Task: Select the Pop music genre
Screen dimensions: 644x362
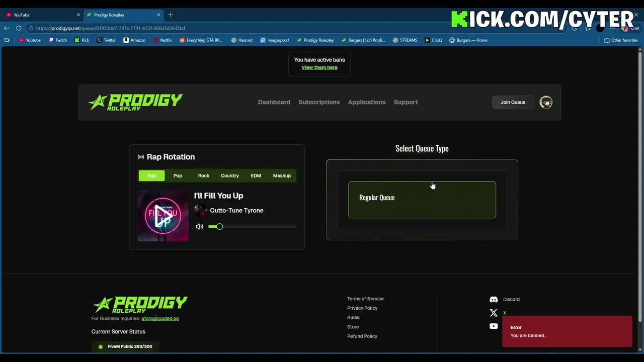Action: click(x=178, y=175)
